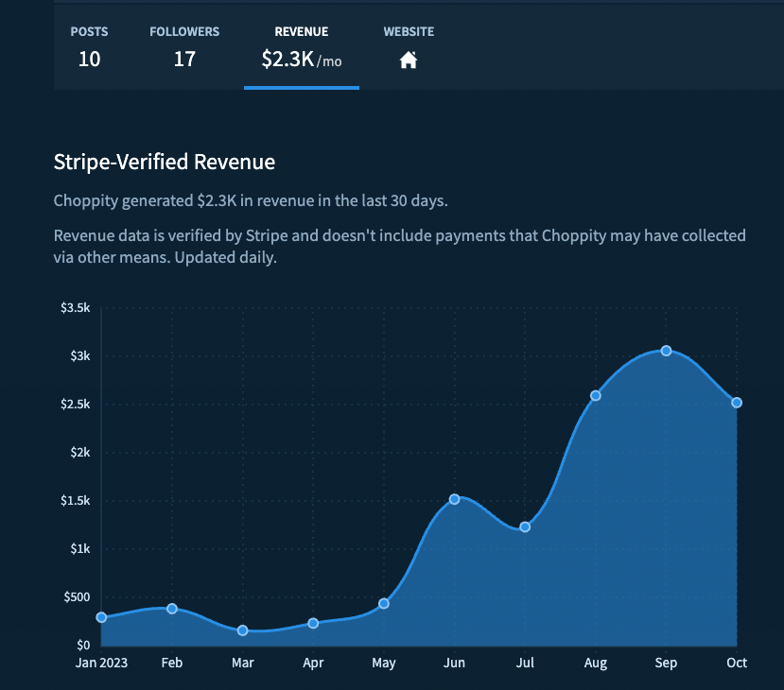Select the Apr revenue data point
Screen dimensions: 784x690
313,623
